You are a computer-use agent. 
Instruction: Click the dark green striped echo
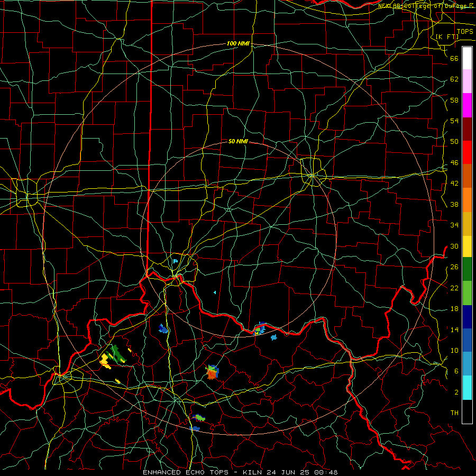118,354
